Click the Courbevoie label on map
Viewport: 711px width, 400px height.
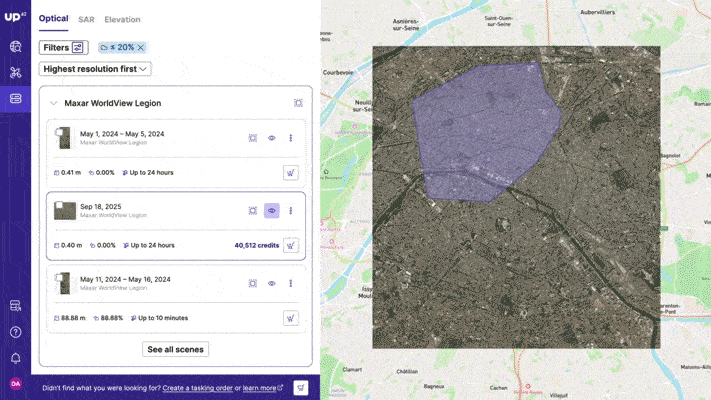click(x=337, y=72)
